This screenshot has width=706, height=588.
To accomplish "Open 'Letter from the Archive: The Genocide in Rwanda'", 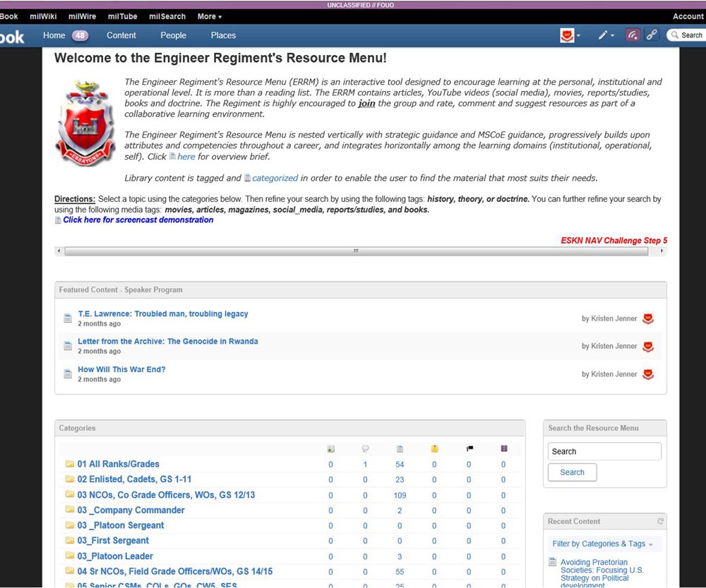I will pos(168,341).
